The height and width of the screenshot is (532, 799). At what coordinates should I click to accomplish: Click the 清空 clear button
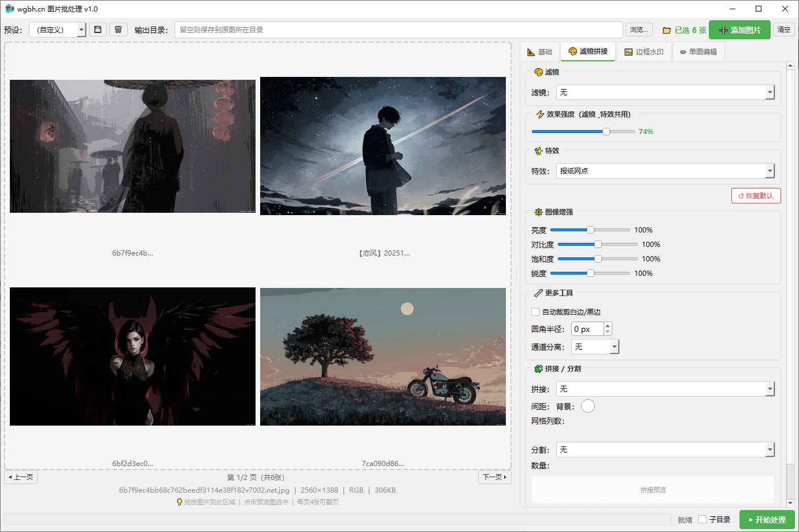(x=784, y=29)
